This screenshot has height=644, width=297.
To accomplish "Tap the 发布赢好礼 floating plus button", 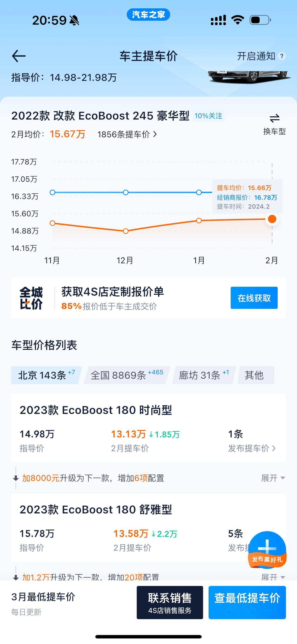I will [267, 550].
